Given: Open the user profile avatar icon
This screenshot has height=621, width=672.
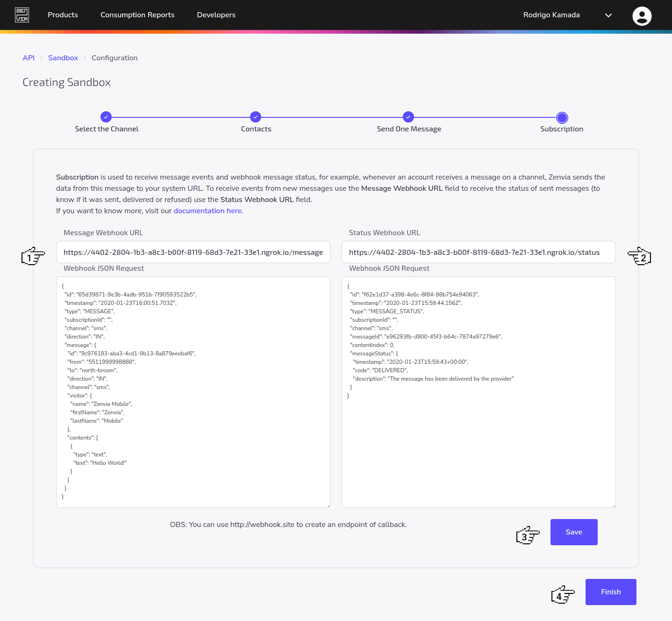Looking at the screenshot, I should pos(642,15).
